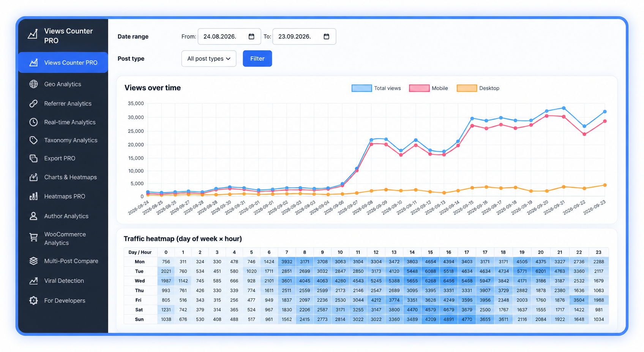Click Total views data point on 2026-09-21
The image size is (644, 352).
click(x=564, y=108)
